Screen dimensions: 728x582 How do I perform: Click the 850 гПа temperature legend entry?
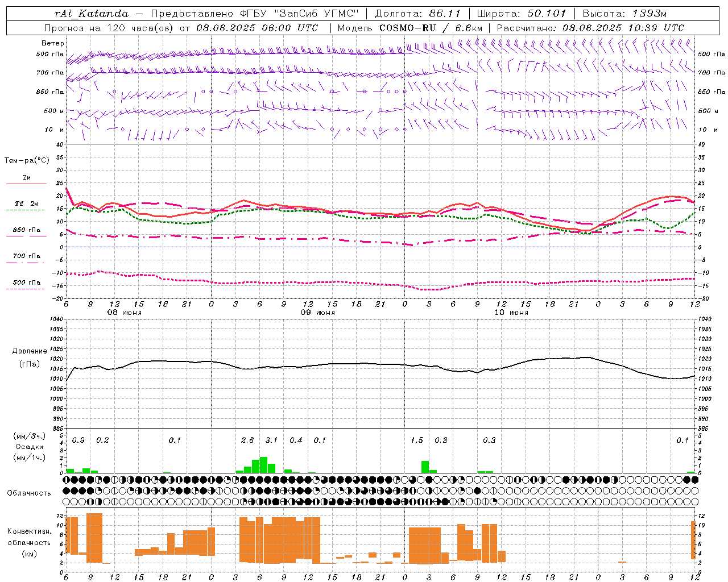click(x=27, y=230)
